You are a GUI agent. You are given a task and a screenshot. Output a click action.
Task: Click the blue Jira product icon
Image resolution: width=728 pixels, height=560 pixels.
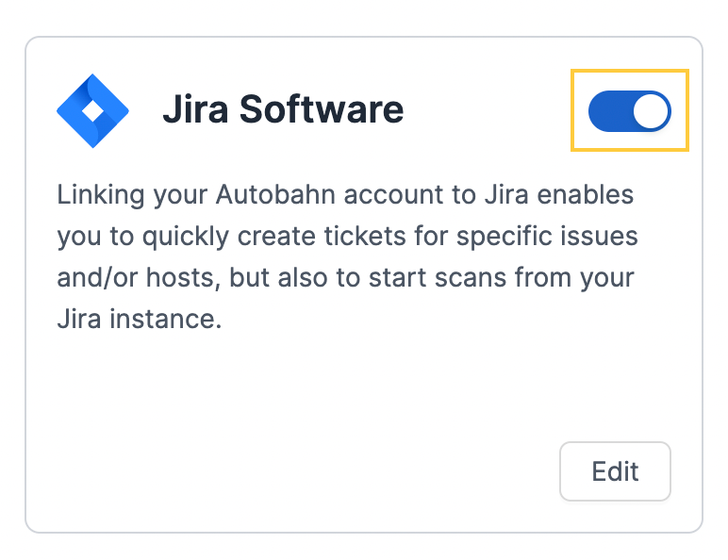pyautogui.click(x=92, y=111)
